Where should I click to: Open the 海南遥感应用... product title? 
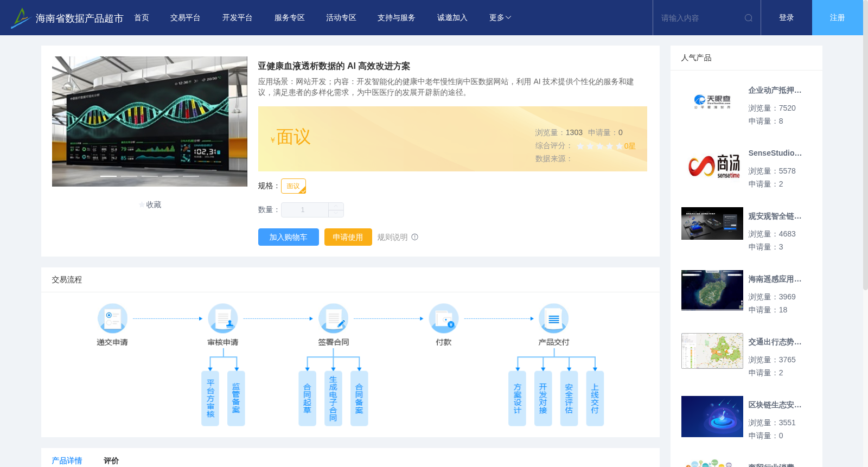point(775,279)
